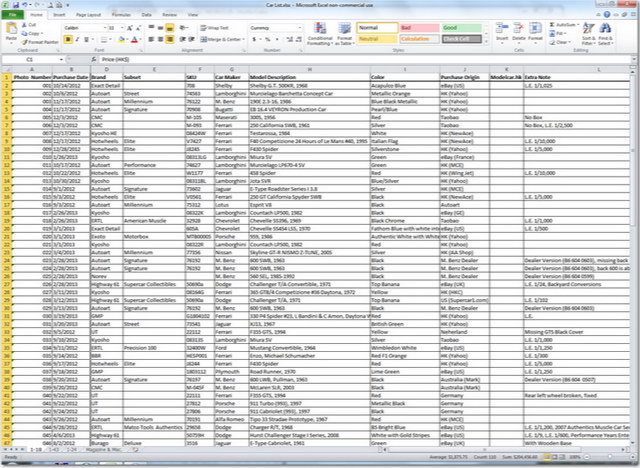The image size is (640, 468).
Task: Apply fill color to cell
Action: tap(121, 40)
